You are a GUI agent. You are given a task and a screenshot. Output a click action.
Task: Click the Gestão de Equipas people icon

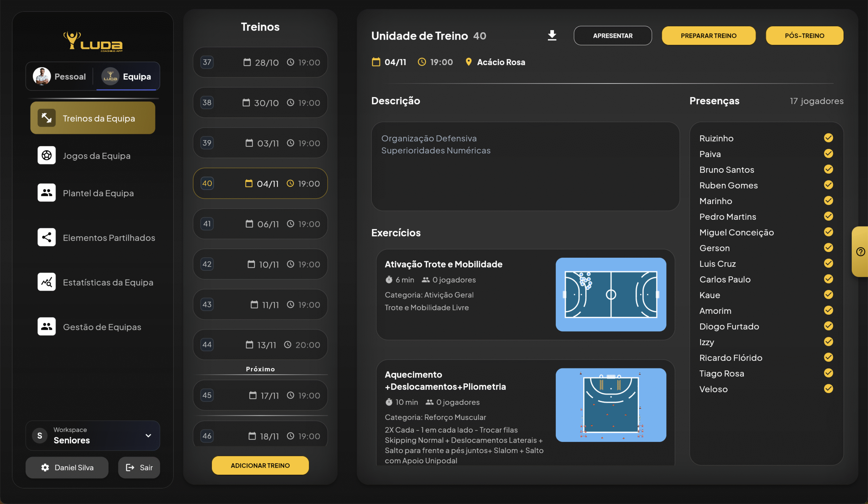[46, 326]
